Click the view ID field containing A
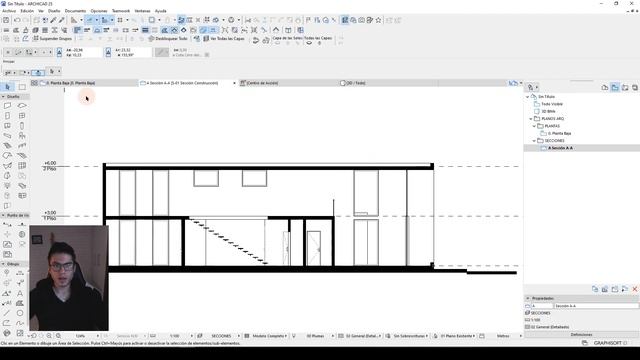This screenshot has height=360, width=640. point(542,306)
